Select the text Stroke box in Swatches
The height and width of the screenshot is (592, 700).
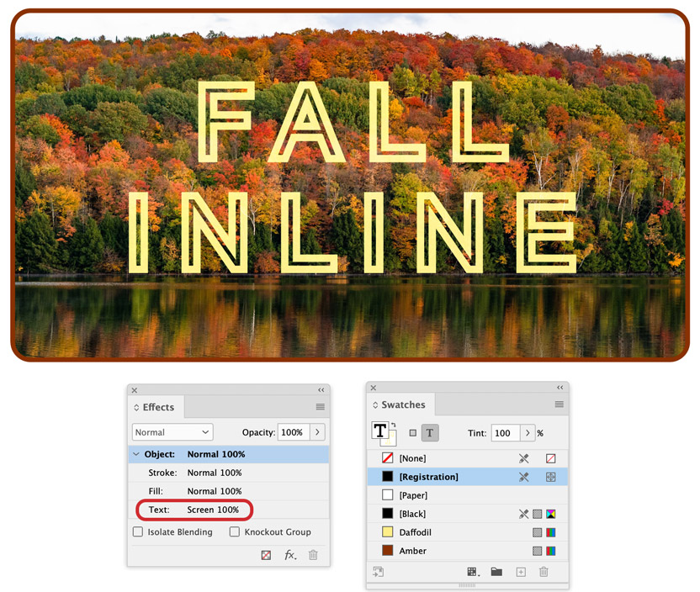[391, 439]
